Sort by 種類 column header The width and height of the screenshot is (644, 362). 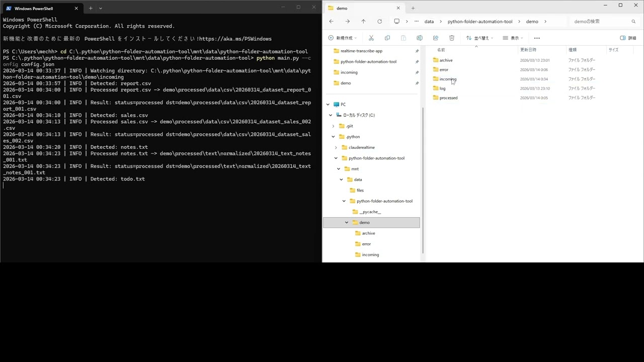click(x=573, y=50)
